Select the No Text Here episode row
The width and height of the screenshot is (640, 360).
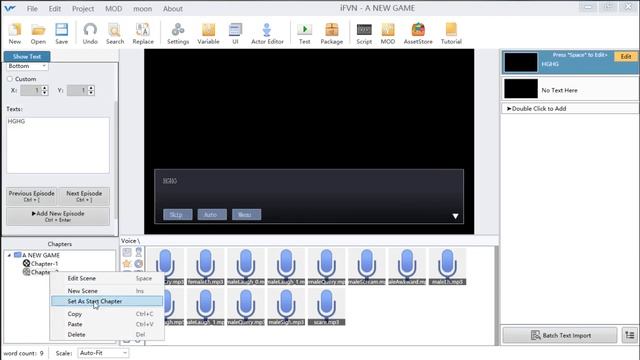pyautogui.click(x=570, y=89)
